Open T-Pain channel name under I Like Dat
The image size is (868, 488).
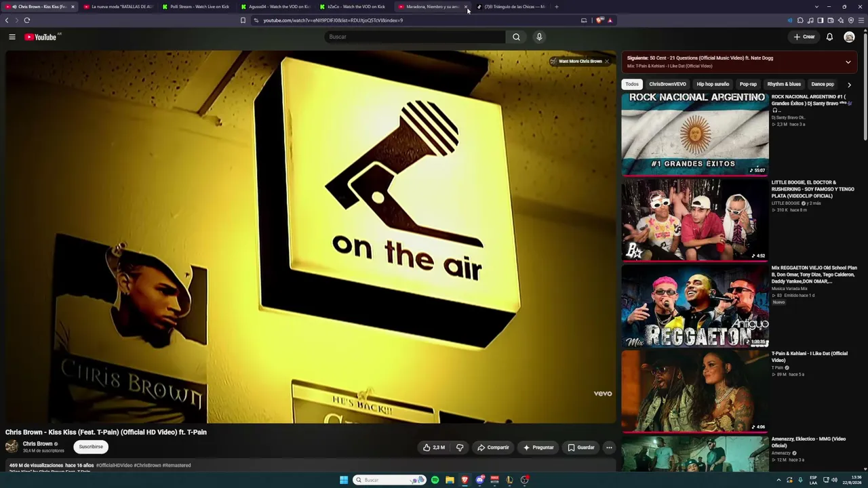point(777,367)
